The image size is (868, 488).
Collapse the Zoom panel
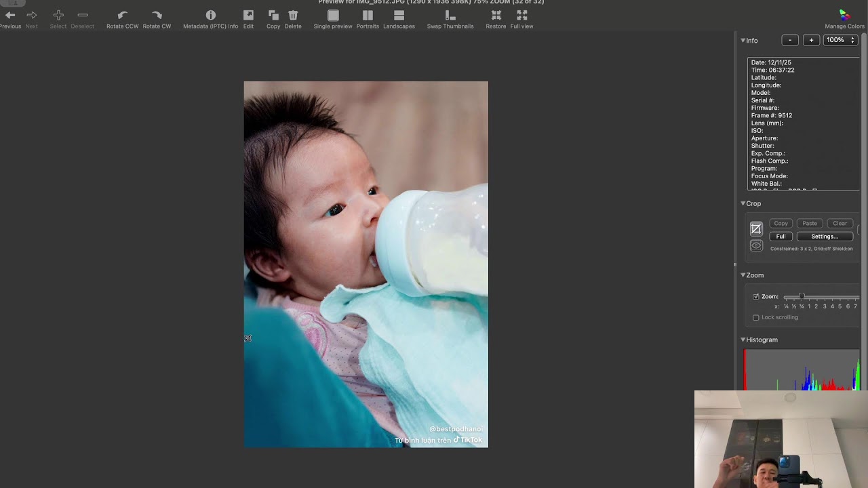[x=743, y=275]
